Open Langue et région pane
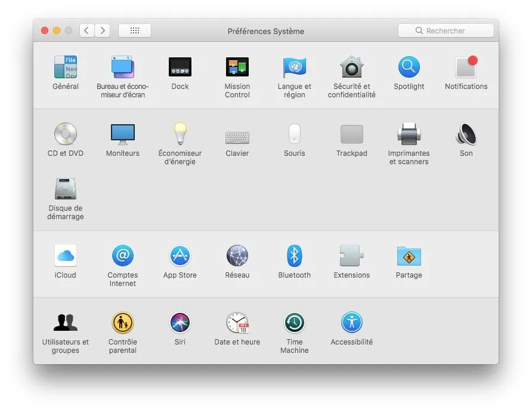 pyautogui.click(x=294, y=67)
